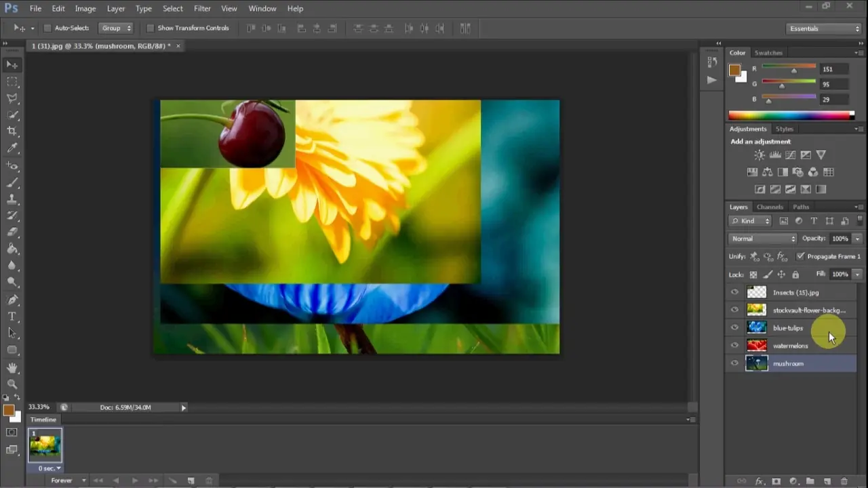The height and width of the screenshot is (488, 868).
Task: Open the Fill slider dropdown arrow
Action: click(x=857, y=274)
